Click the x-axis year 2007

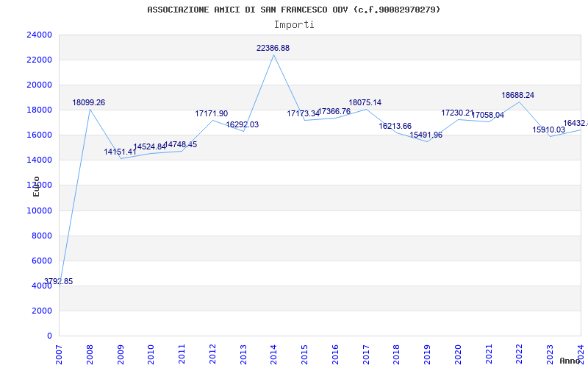coord(59,355)
